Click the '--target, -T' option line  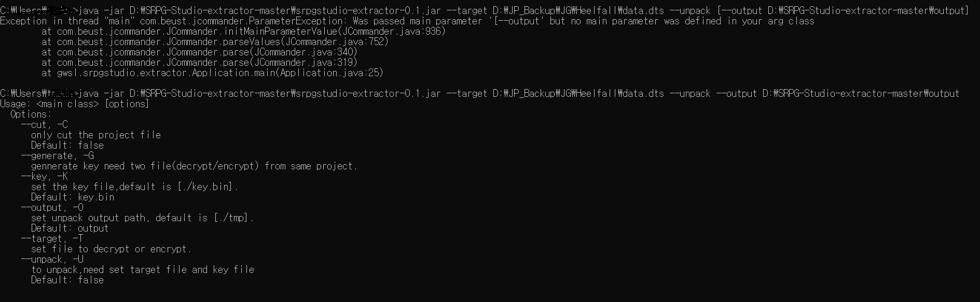point(52,239)
